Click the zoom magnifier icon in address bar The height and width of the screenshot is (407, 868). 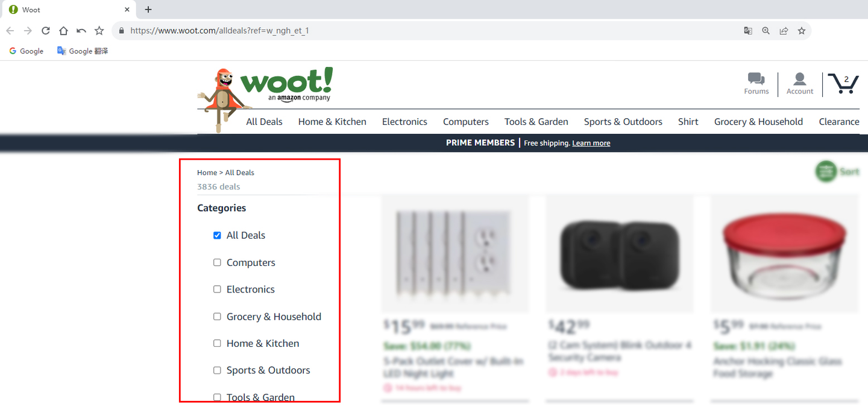click(x=766, y=31)
